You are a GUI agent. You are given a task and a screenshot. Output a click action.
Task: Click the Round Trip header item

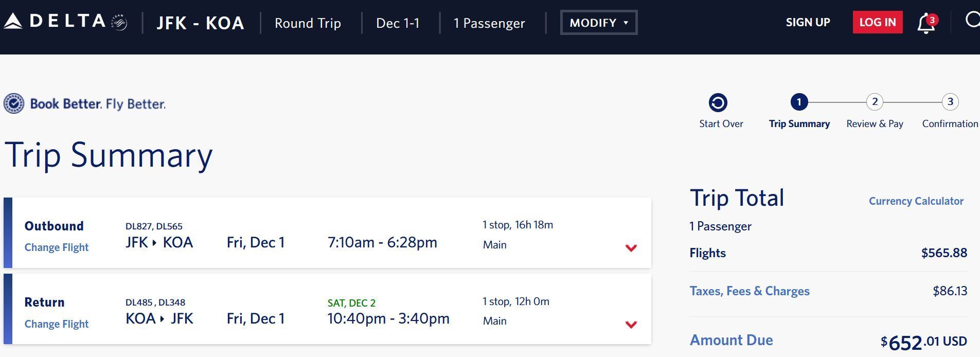(x=308, y=23)
